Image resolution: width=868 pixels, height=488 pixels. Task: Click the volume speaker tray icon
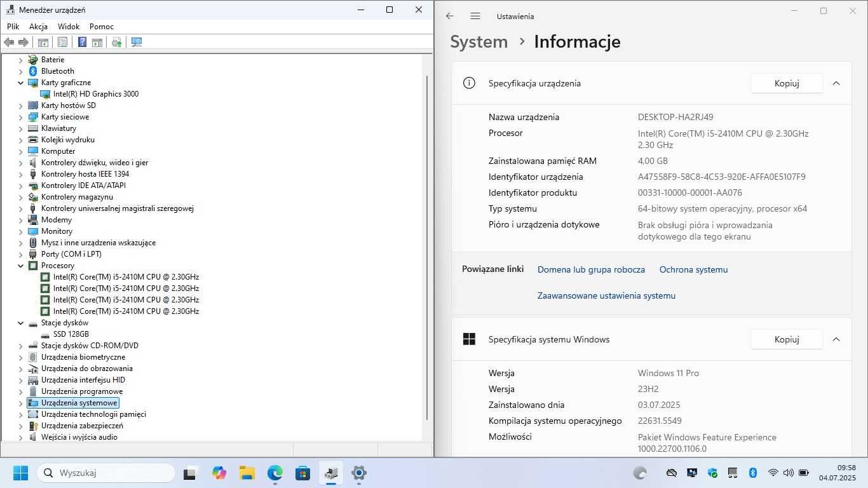pos(789,473)
